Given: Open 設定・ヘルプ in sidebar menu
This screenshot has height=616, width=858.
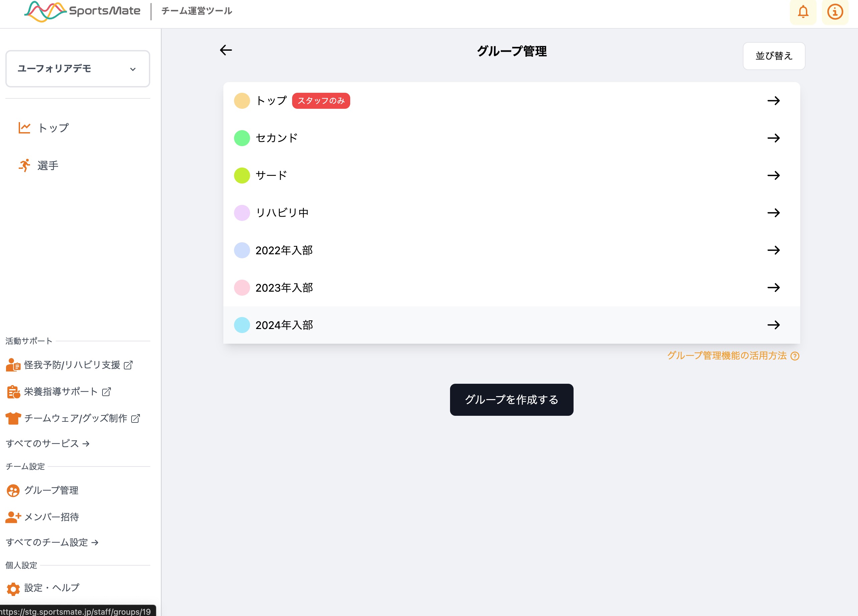Looking at the screenshot, I should (x=52, y=588).
